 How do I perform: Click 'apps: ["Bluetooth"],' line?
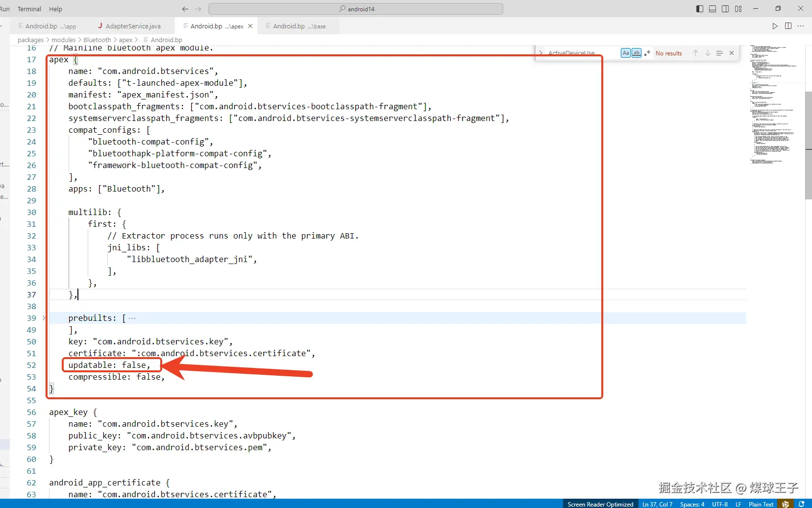pyautogui.click(x=117, y=189)
